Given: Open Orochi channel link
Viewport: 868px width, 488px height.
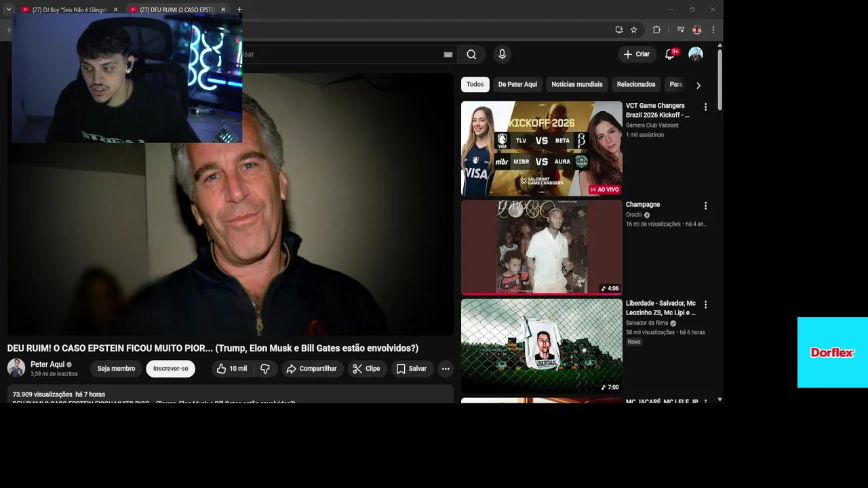Looking at the screenshot, I should [x=633, y=215].
